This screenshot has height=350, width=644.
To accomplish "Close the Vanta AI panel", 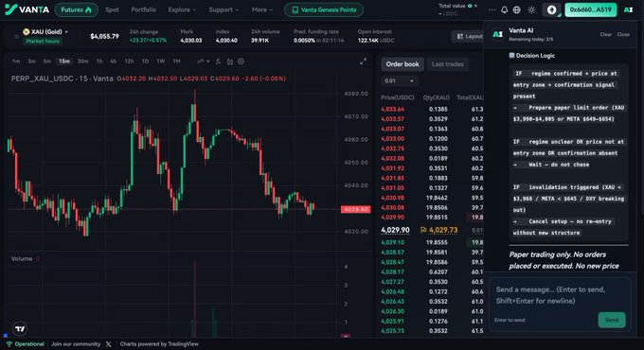I will 623,34.
